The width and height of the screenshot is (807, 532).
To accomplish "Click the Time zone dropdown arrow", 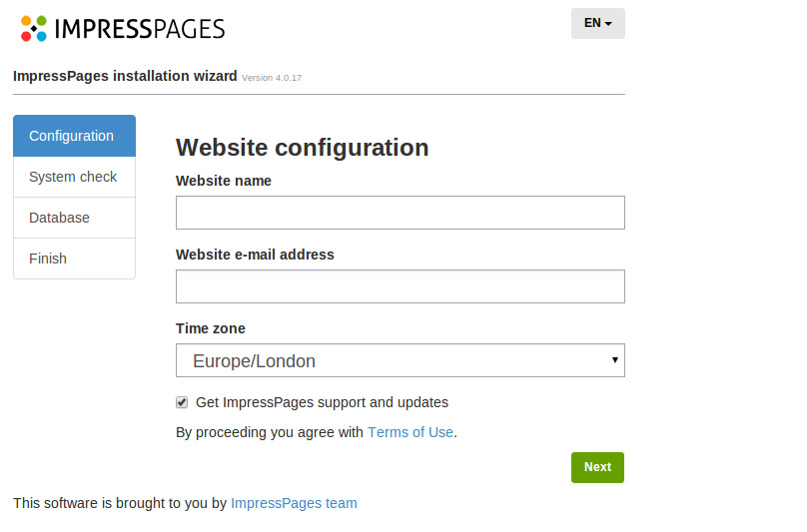I will click(614, 360).
